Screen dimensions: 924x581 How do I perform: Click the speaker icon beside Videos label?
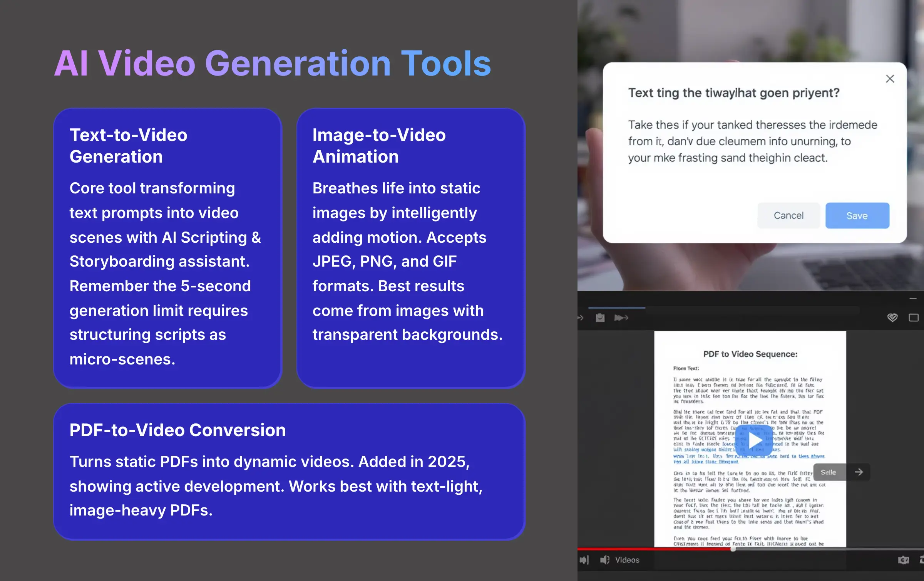[605, 560]
